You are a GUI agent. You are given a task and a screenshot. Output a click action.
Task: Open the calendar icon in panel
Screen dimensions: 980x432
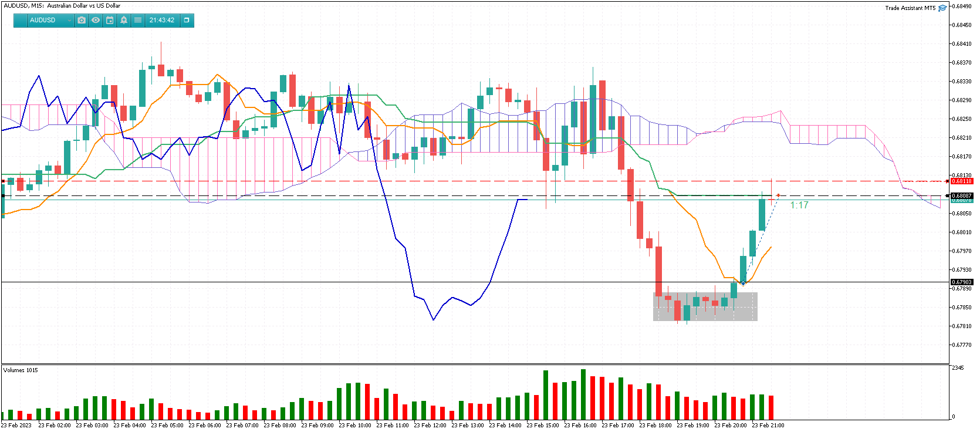(110, 20)
